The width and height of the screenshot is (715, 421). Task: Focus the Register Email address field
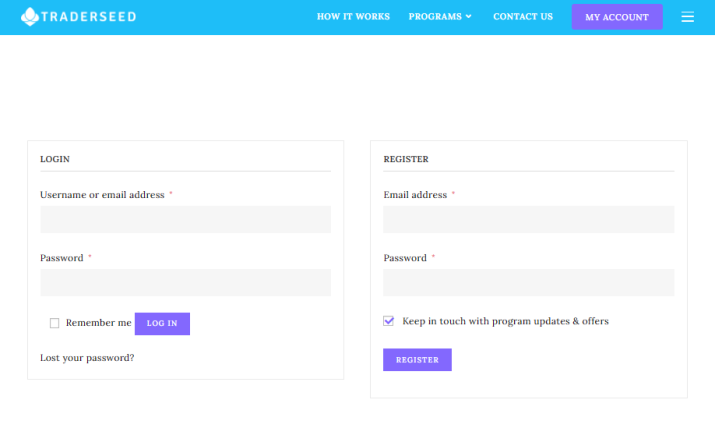528,219
